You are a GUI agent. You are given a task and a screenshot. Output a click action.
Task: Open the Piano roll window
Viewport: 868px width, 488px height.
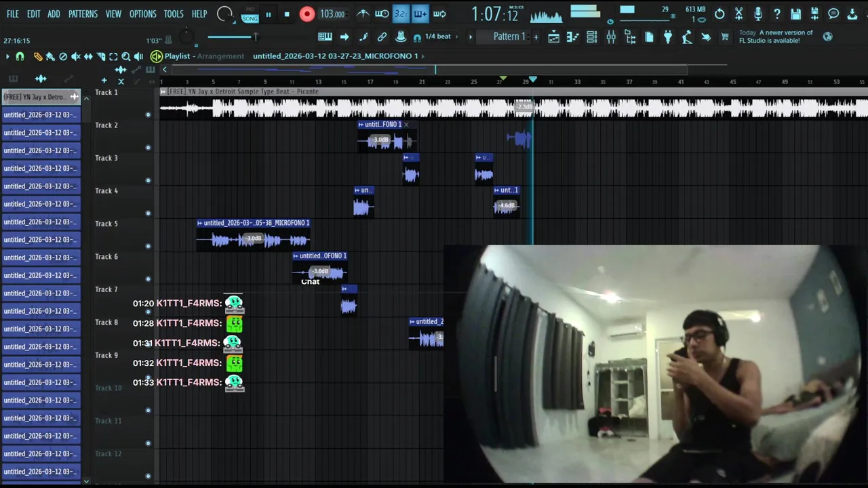point(573,37)
